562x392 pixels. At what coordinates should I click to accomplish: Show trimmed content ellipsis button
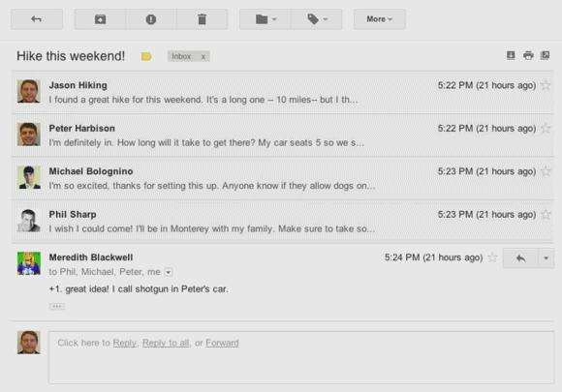click(57, 306)
